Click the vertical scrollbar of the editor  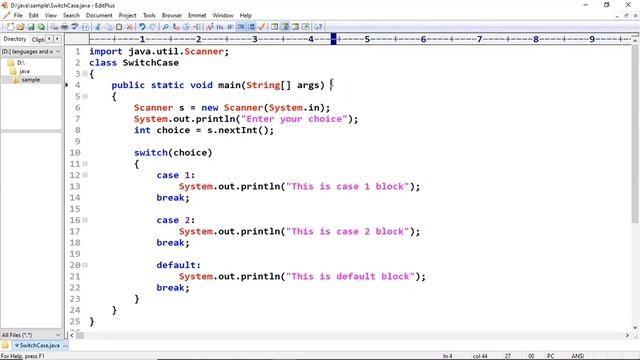pos(635,184)
